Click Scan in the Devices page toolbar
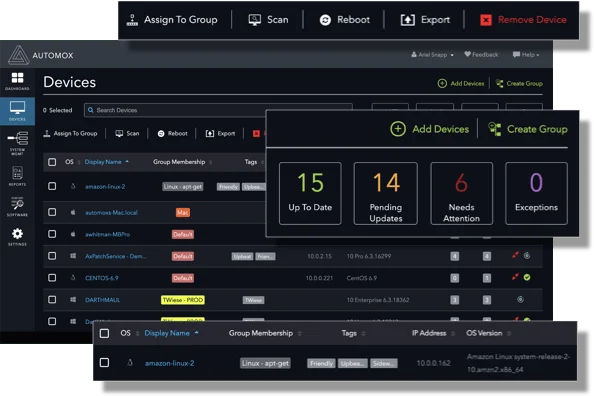 [x=127, y=133]
